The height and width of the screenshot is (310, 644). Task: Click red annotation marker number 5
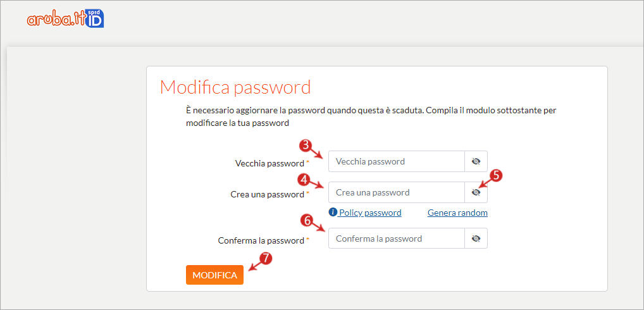pos(496,176)
